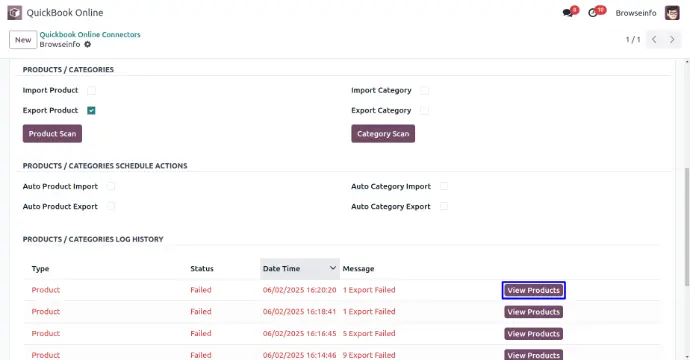Click the Browseinfo user avatar
690x360 pixels.
click(672, 13)
